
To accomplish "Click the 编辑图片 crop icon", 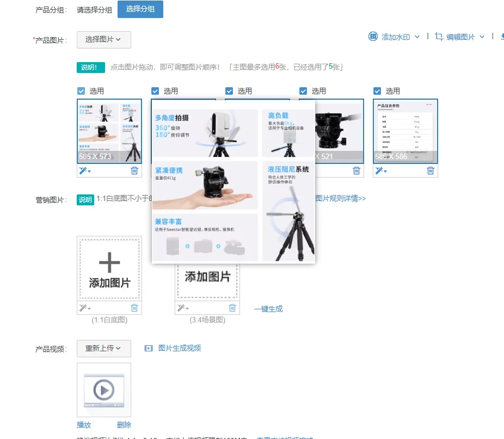I will 439,36.
